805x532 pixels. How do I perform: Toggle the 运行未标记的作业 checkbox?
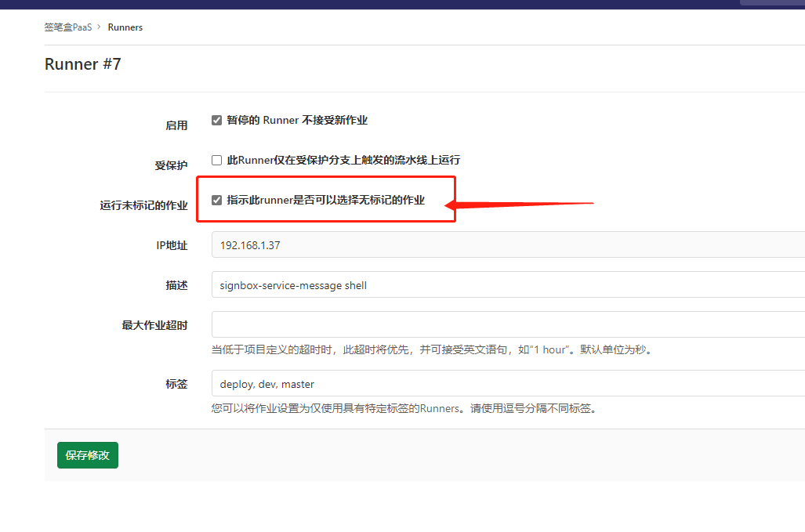click(216, 200)
